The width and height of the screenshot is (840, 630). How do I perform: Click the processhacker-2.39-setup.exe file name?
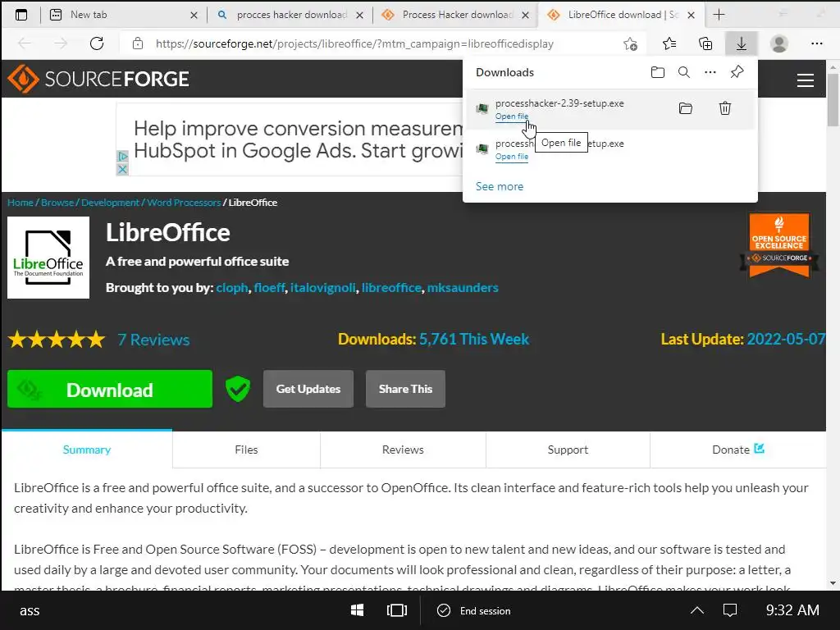pyautogui.click(x=559, y=103)
